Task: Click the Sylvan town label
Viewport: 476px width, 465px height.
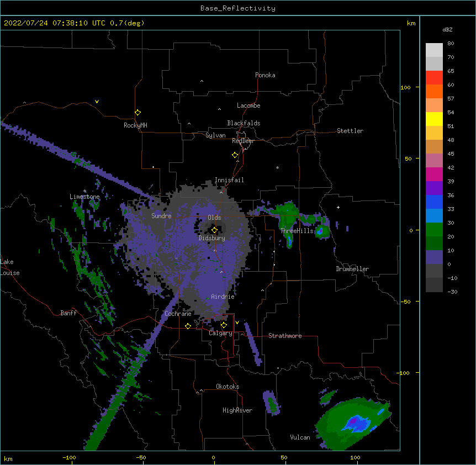Action: tap(215, 135)
